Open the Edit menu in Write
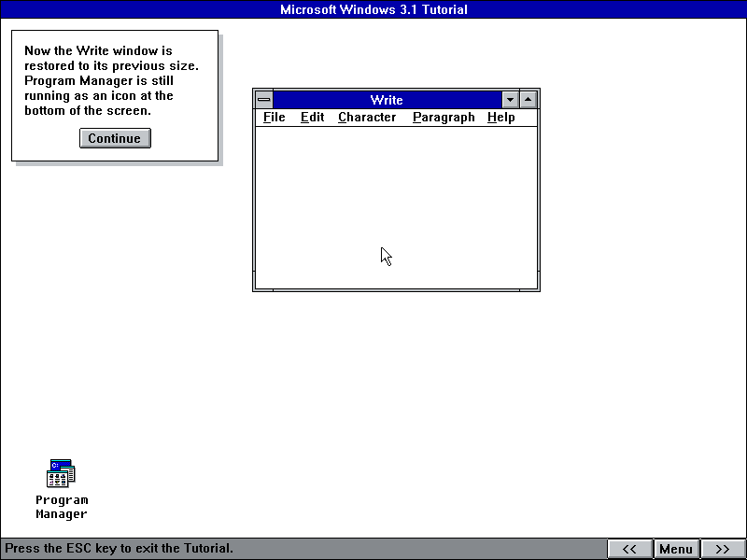747x560 pixels. (x=312, y=118)
